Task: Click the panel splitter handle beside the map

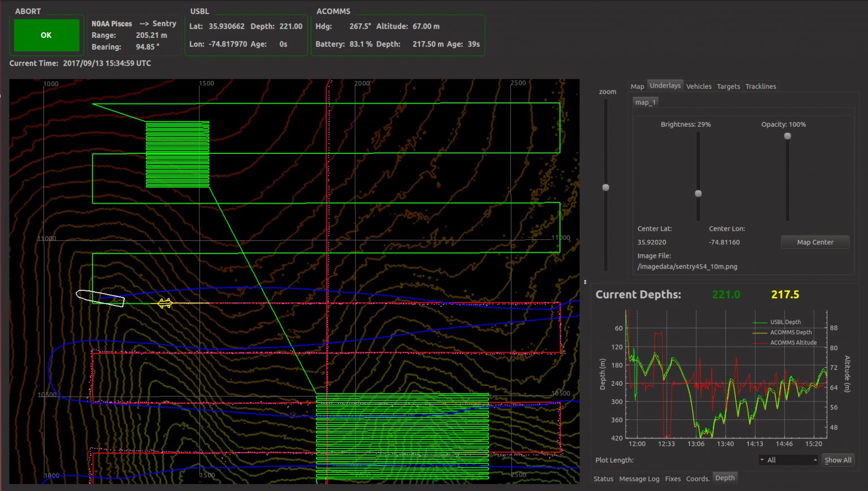Action: tap(585, 281)
